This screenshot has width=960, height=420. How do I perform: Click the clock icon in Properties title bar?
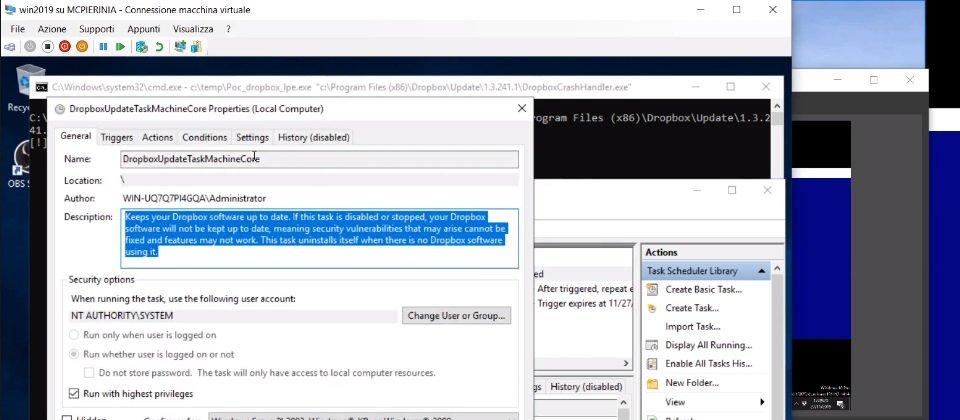tap(59, 109)
